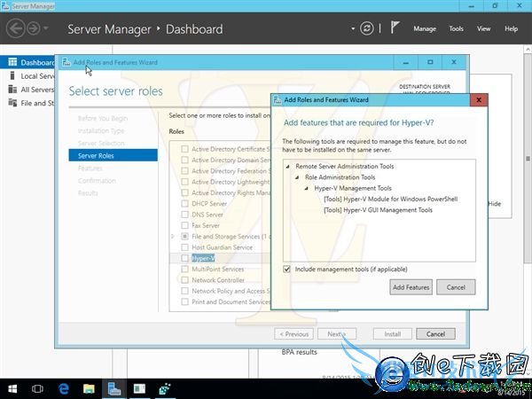
Task: Open dropdown beside the refresh icon
Action: tap(353, 28)
